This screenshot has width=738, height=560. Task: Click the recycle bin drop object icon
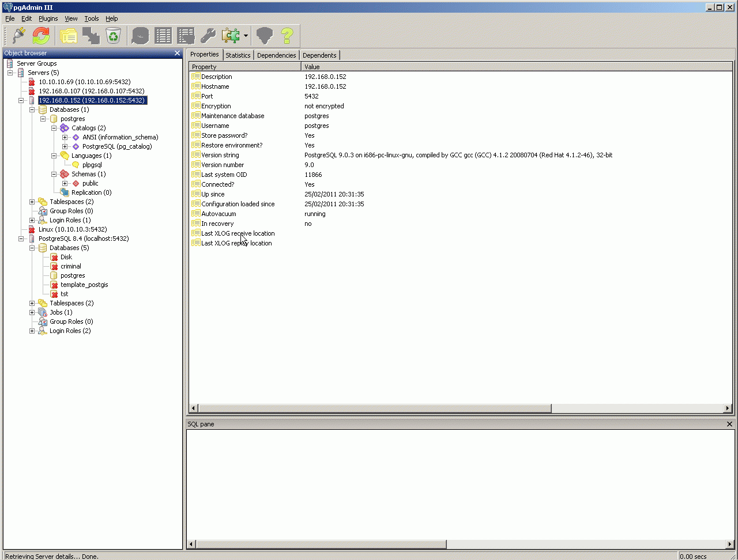point(114,36)
